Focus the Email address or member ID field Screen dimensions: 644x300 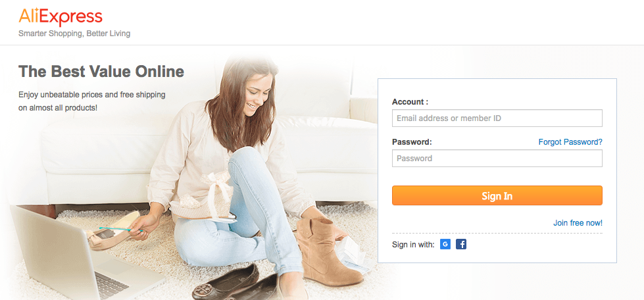click(x=497, y=118)
